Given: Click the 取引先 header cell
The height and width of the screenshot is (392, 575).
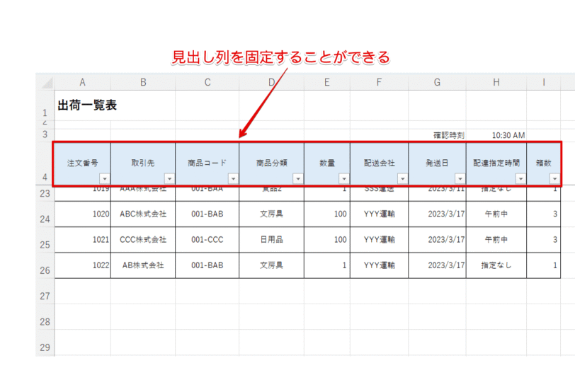Looking at the screenshot, I should tap(143, 163).
